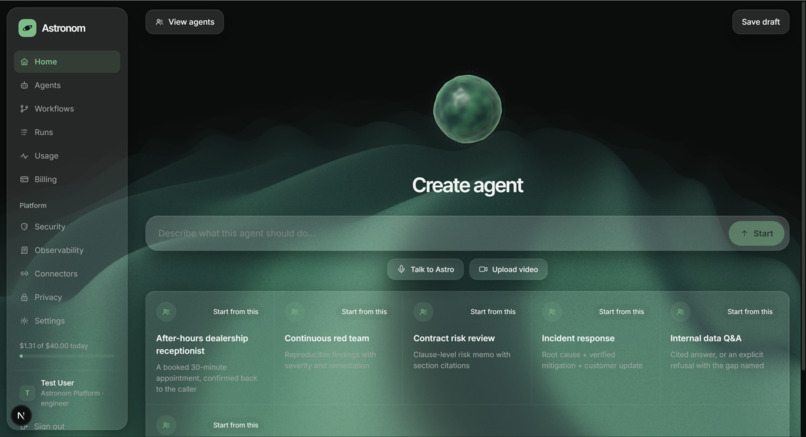The image size is (806, 437).
Task: Click the round N badge icon
Action: (21, 415)
